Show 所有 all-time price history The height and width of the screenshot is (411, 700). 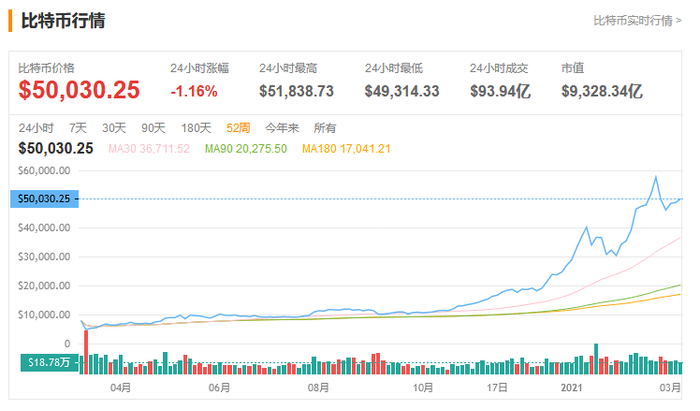pyautogui.click(x=325, y=128)
